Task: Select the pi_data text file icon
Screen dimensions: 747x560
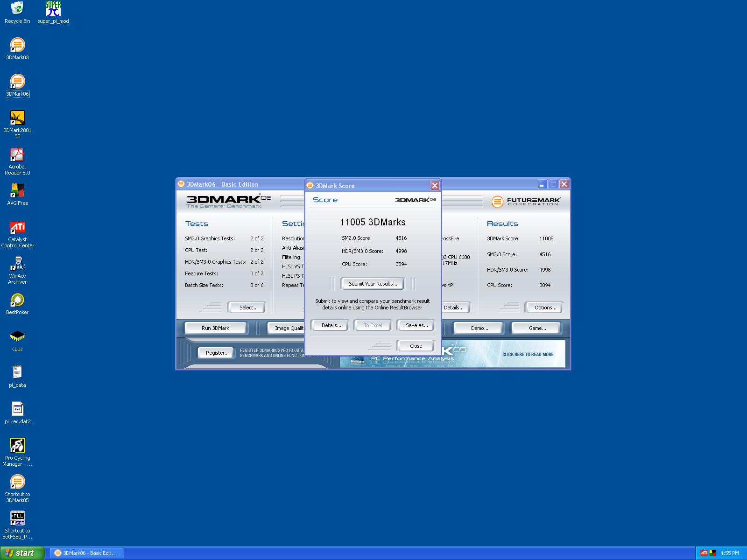Action: (x=17, y=376)
